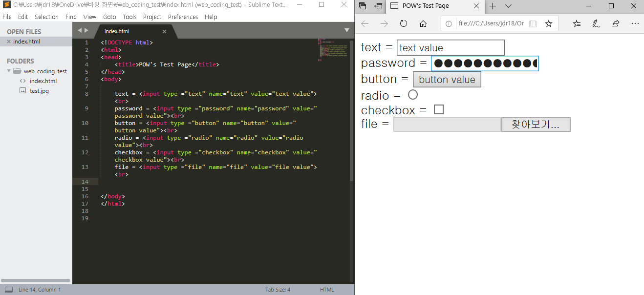Open the tab list dropdown arrow
This screenshot has width=644, height=295.
pyautogui.click(x=347, y=30)
